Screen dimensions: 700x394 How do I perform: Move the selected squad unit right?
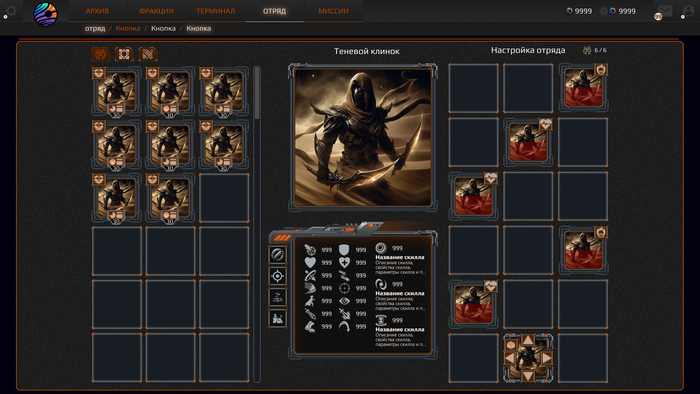(546, 358)
